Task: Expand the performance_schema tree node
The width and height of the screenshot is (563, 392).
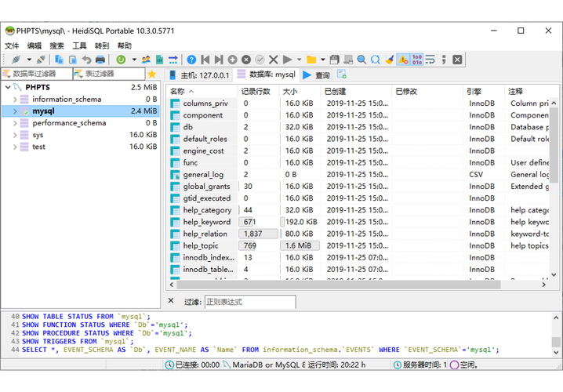Action: [x=14, y=123]
